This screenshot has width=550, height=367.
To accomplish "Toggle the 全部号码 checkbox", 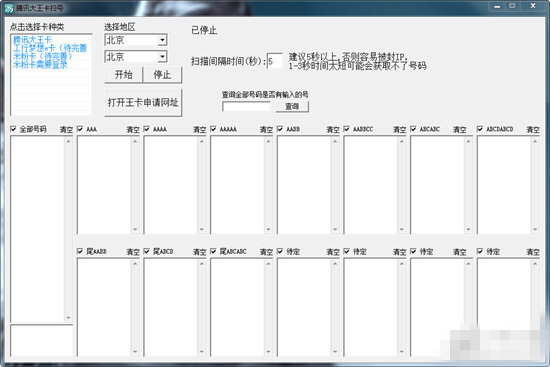I will [x=13, y=129].
